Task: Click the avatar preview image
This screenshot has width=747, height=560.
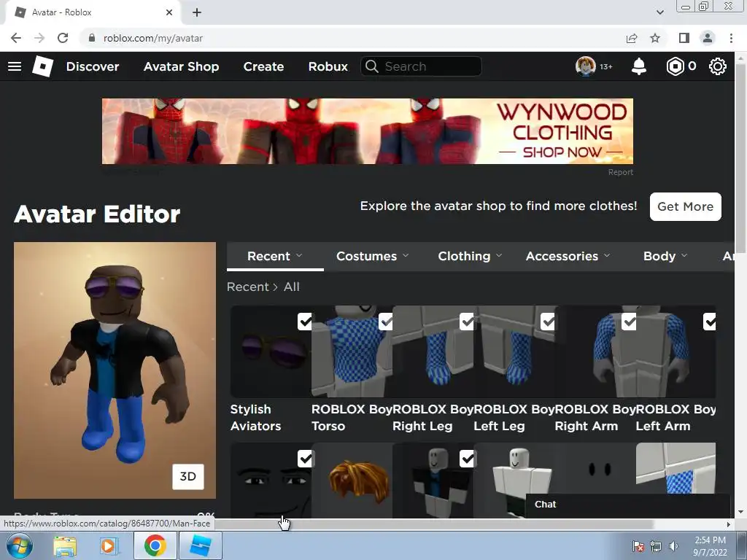Action: (x=115, y=370)
